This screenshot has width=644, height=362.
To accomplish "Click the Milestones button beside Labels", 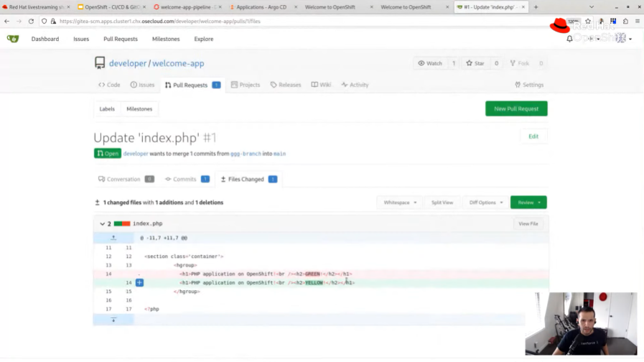I will point(139,109).
